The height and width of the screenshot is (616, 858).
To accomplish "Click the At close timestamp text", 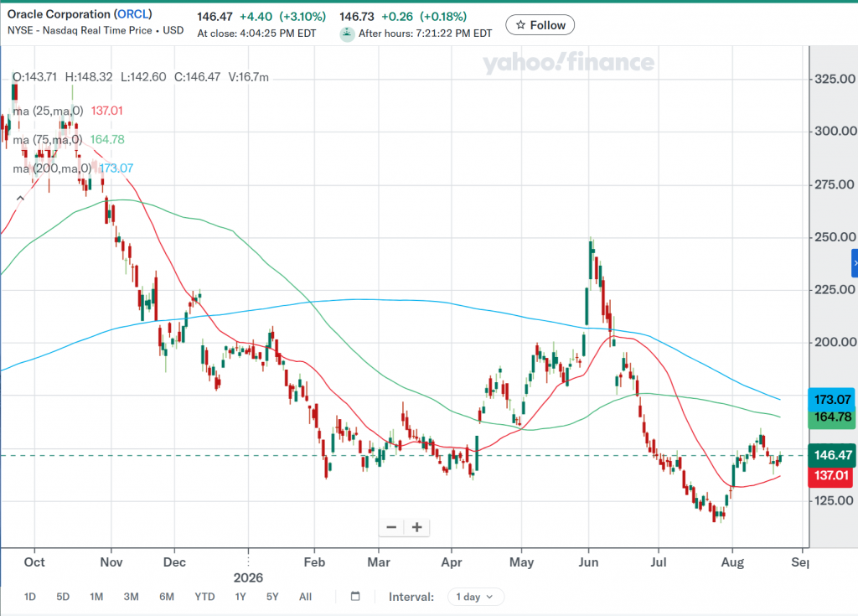I will click(x=256, y=34).
